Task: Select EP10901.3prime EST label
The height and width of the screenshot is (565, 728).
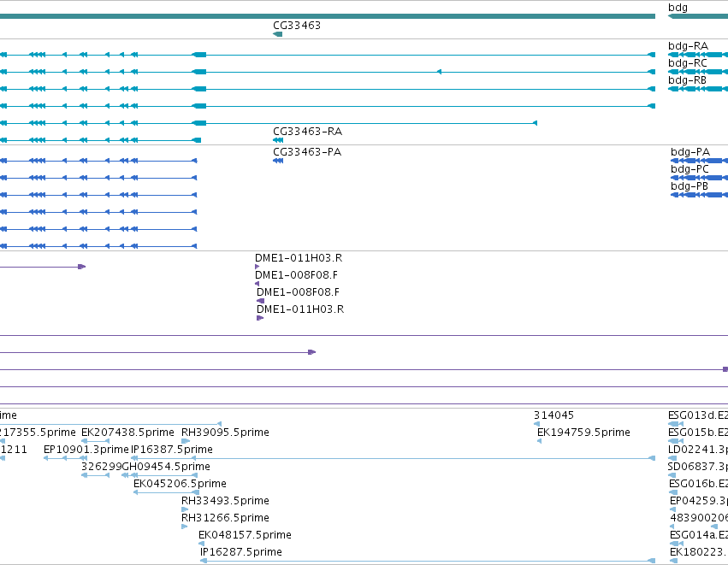Action: coord(86,450)
